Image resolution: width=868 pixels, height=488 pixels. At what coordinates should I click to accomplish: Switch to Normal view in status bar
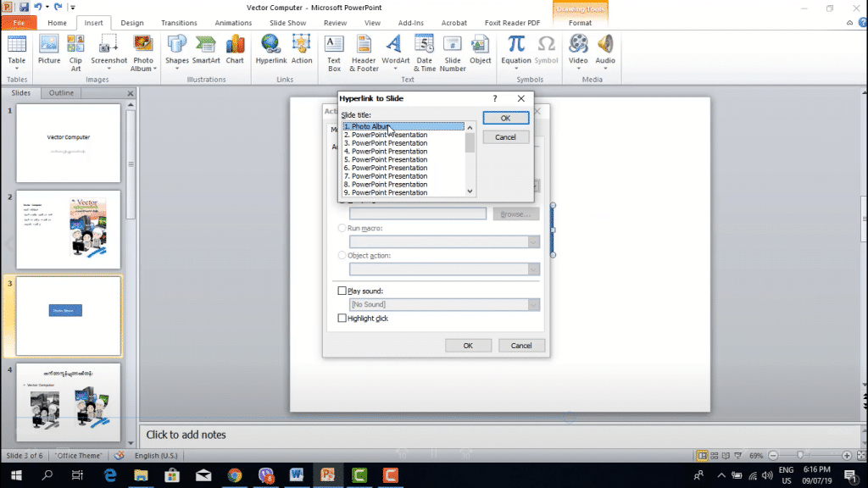[702, 455]
